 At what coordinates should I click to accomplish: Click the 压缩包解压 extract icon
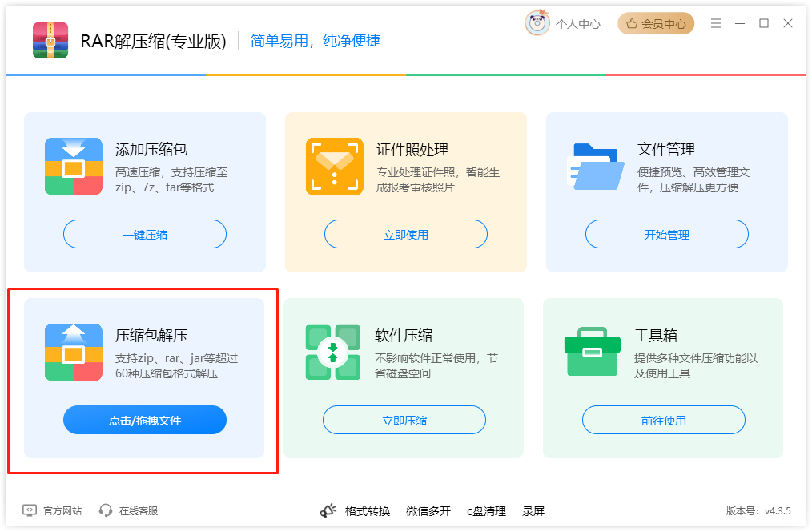coord(74,353)
